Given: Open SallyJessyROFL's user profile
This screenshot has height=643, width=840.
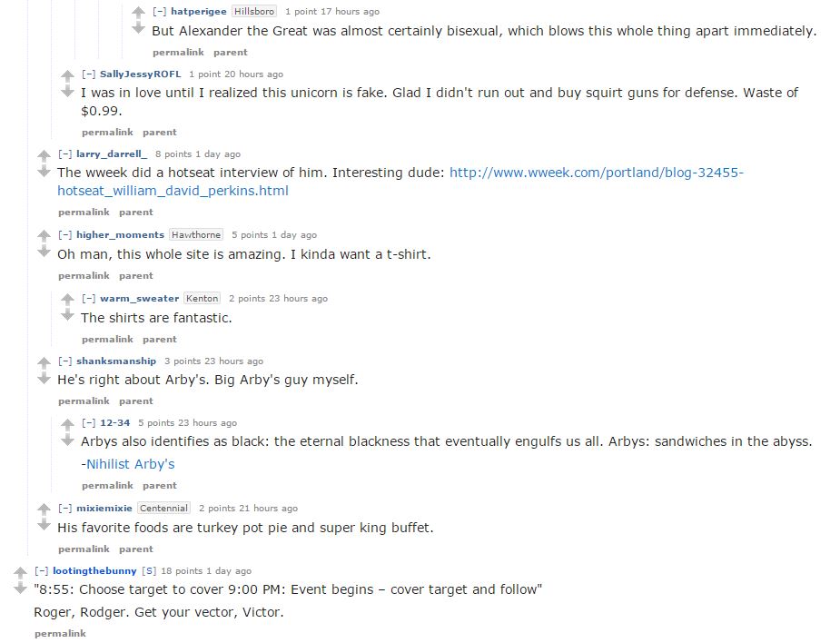Looking at the screenshot, I should pyautogui.click(x=141, y=74).
